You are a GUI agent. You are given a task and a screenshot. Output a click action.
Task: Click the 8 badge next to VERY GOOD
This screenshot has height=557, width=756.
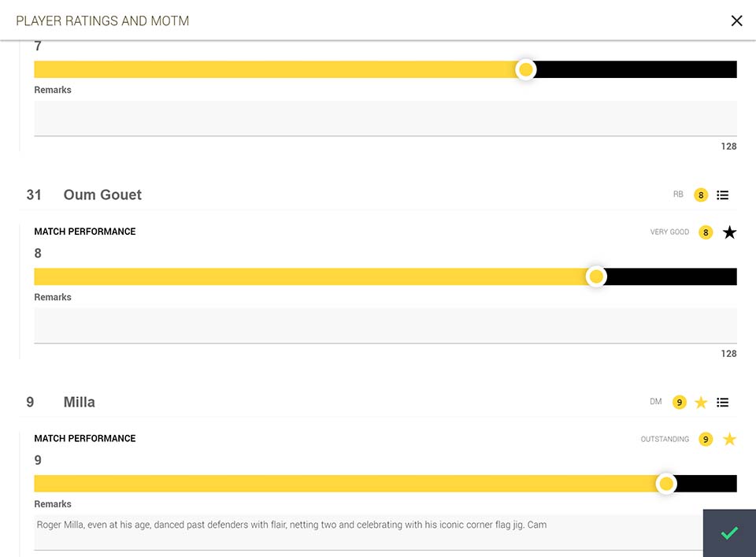click(706, 232)
